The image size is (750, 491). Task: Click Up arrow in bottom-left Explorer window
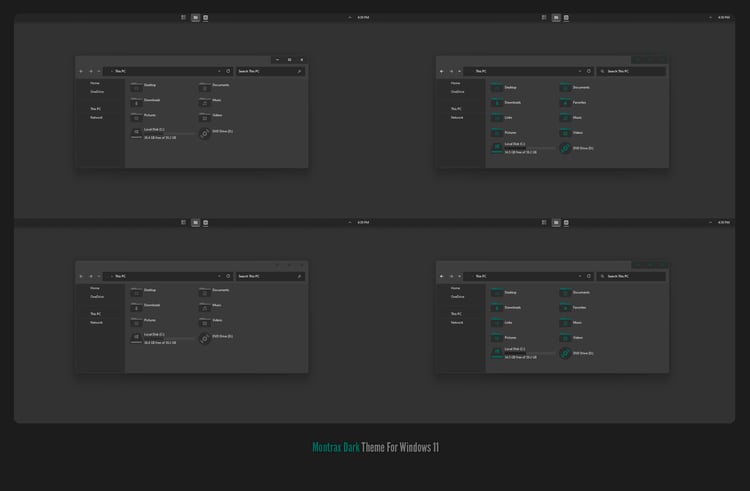(99, 276)
